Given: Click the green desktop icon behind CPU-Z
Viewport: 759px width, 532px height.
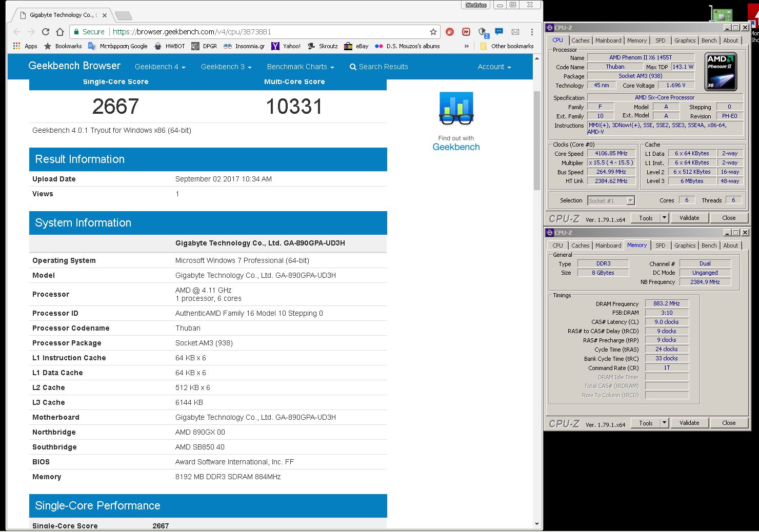Looking at the screenshot, I should (x=721, y=13).
